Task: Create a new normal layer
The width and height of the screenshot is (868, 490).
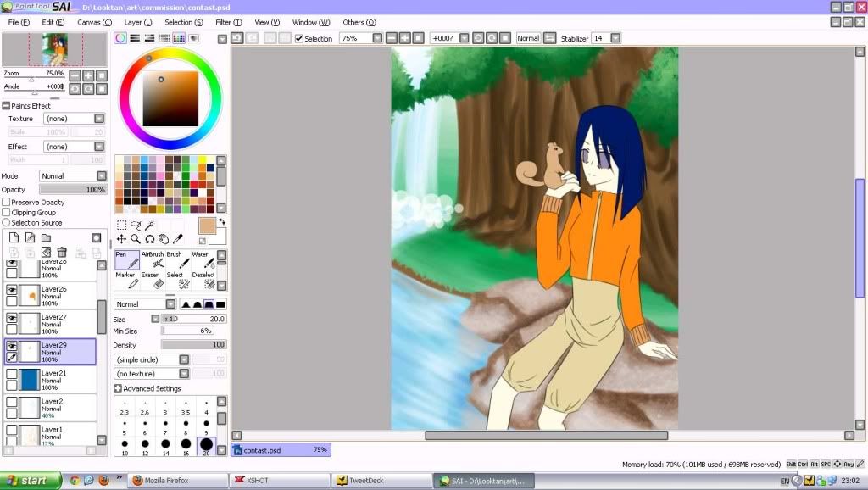Action: pos(14,237)
